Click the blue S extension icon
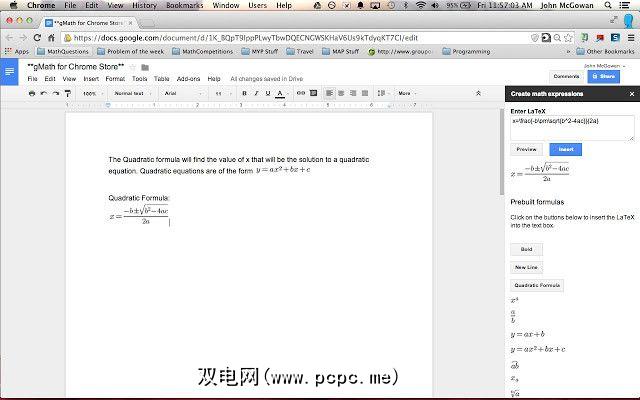 coord(615,38)
